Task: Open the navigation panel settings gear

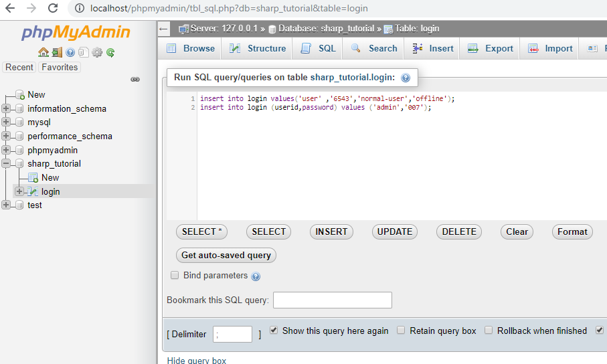Action: pos(97,52)
